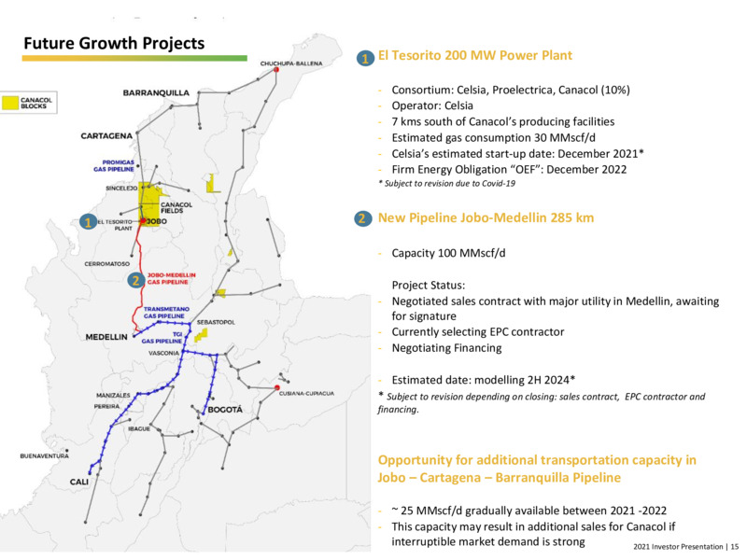Click circle 2 before New Pipeline Jobo-Medellin heading
This screenshot has width=747, height=560.
click(362, 218)
